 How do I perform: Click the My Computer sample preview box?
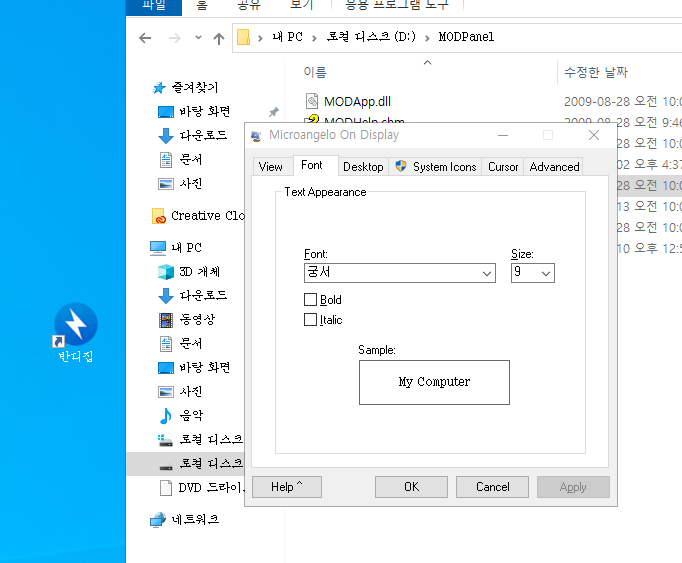pyautogui.click(x=434, y=382)
